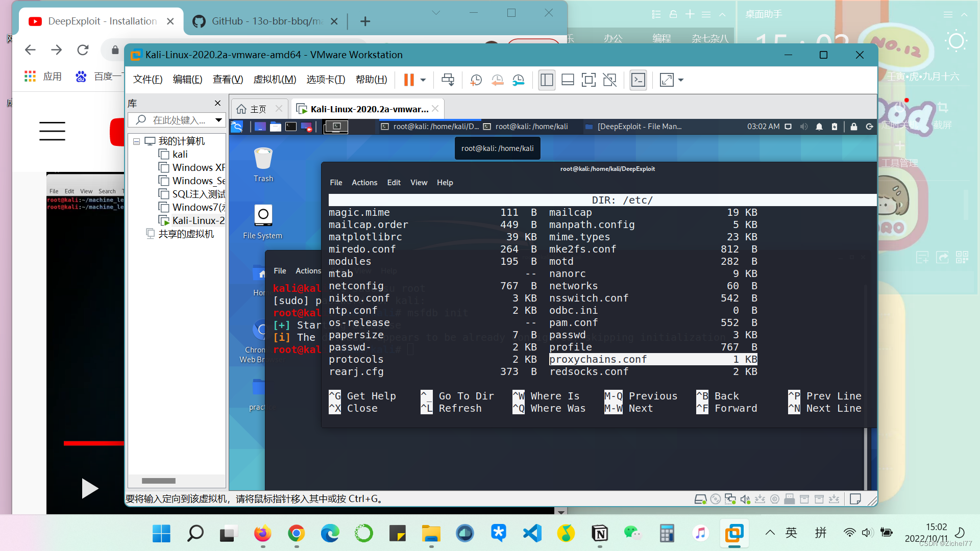The width and height of the screenshot is (980, 551).
Task: Open the suspend options dropdown arrow
Action: 423,80
